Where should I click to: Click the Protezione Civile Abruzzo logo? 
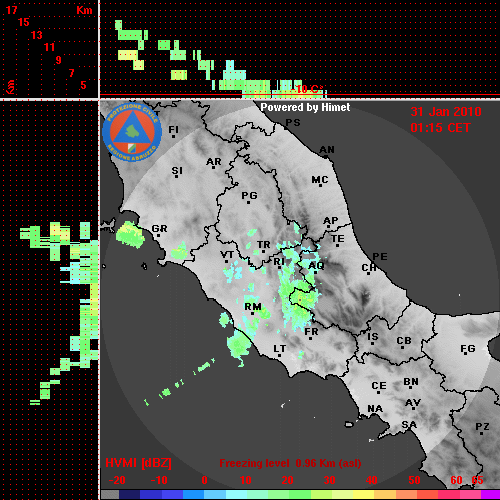point(132,132)
